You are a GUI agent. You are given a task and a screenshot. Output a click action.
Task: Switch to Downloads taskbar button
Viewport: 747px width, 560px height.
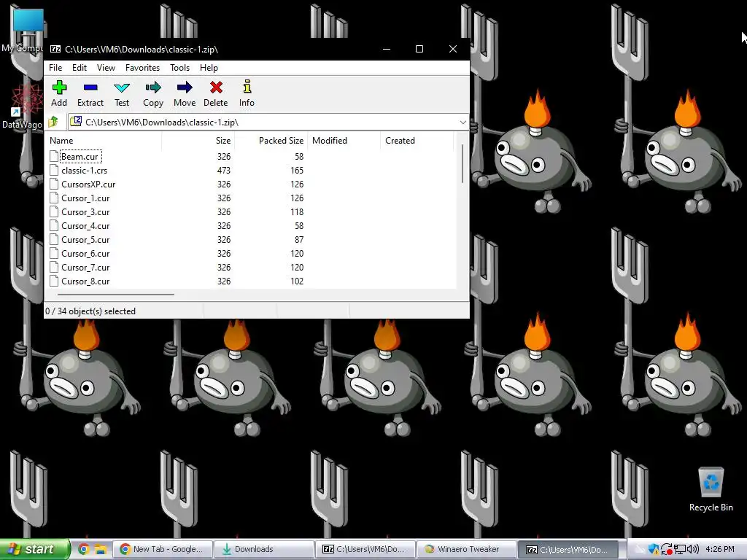[x=263, y=549]
